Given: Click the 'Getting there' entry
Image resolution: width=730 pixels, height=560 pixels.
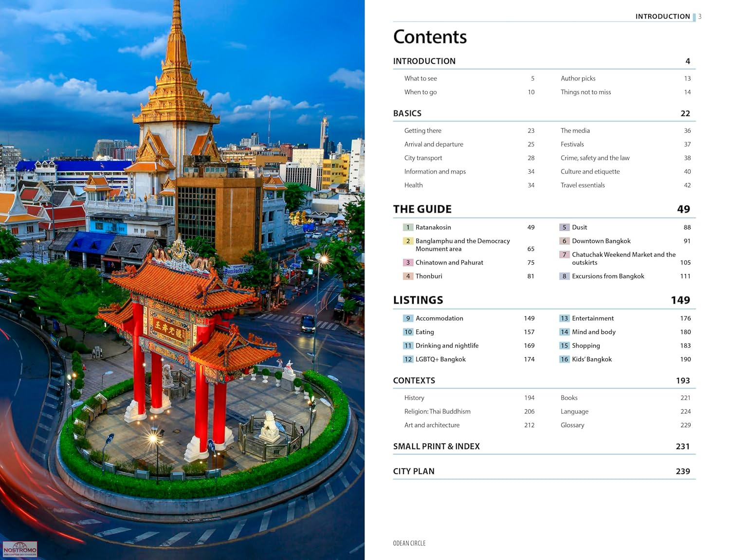Looking at the screenshot, I should pos(423,130).
